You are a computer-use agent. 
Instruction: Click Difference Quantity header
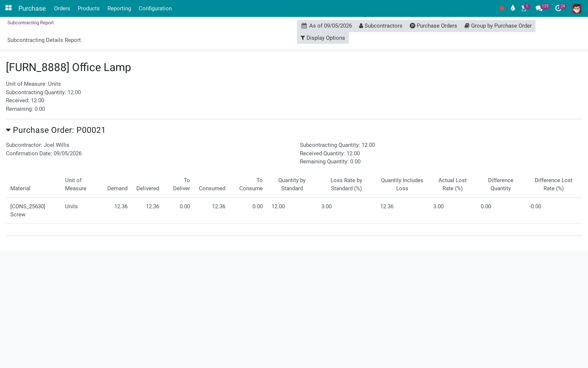point(501,184)
